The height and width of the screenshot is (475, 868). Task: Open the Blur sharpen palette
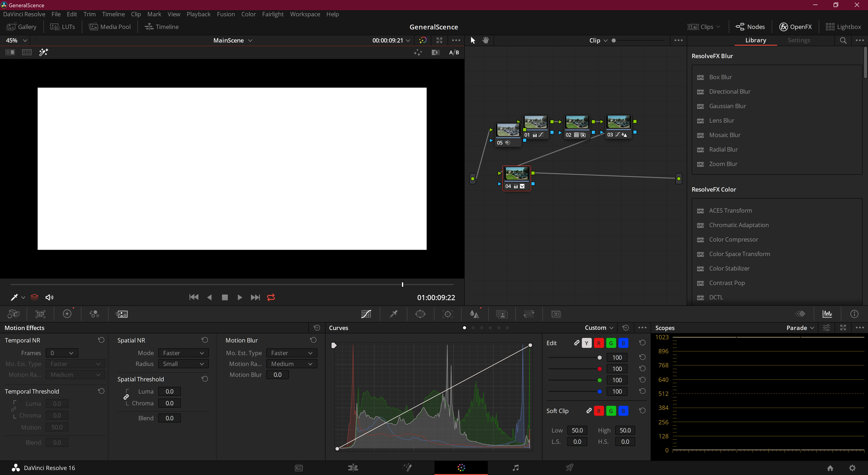(474, 314)
